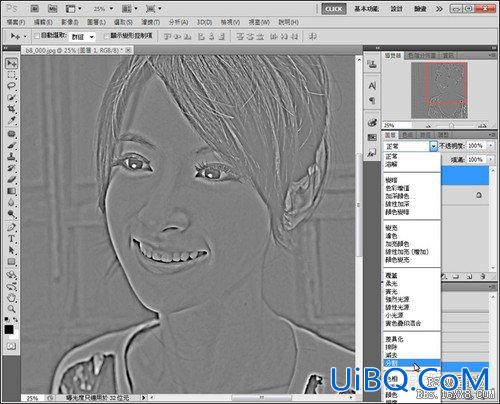This screenshot has height=404, width=500.
Task: Select the Crop tool
Action: pos(12,109)
